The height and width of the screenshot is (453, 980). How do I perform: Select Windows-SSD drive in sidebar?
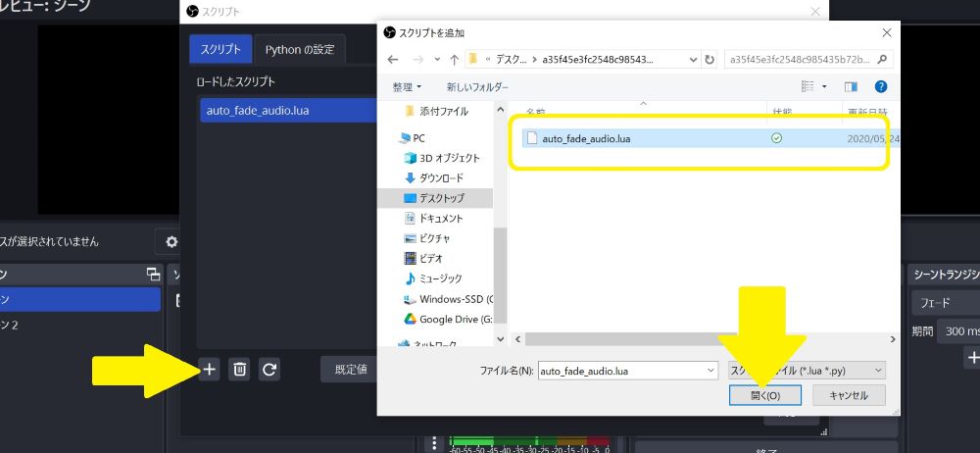click(448, 299)
